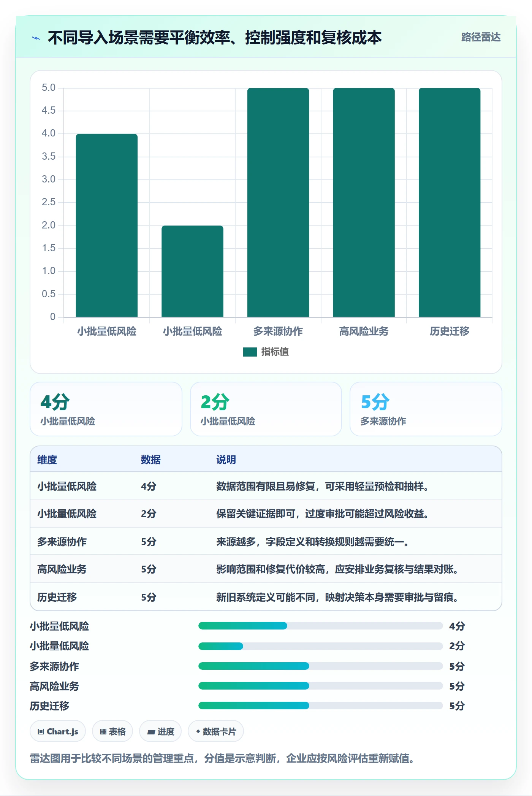The width and height of the screenshot is (532, 796).
Task: Open the 4分 data card
Action: click(106, 409)
